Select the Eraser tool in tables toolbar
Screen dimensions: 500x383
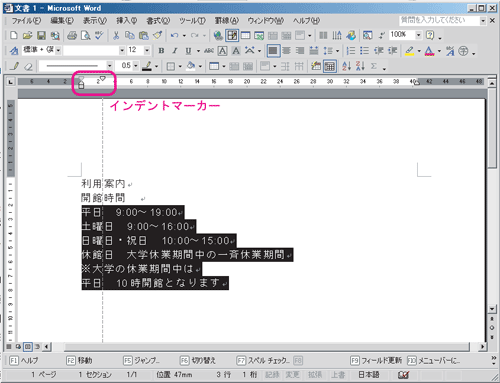click(28, 66)
